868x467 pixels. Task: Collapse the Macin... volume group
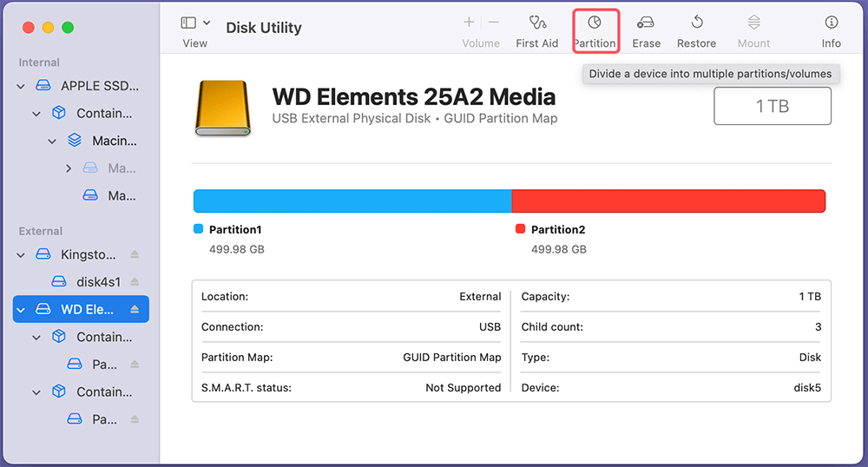[x=52, y=141]
